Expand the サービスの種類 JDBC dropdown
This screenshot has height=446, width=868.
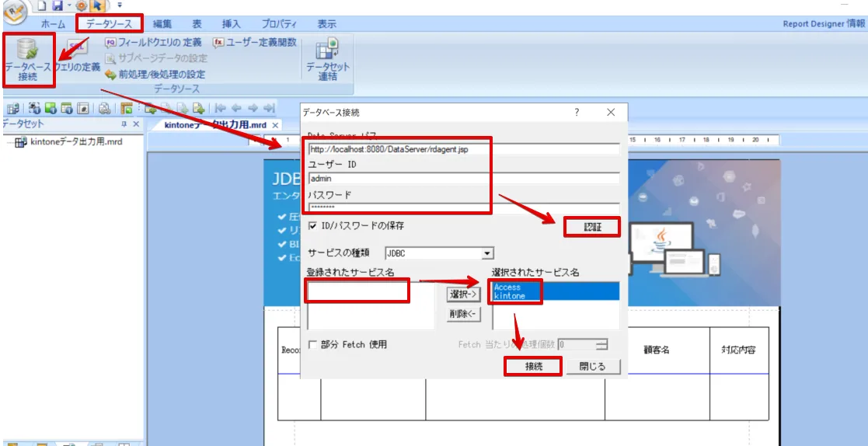click(487, 253)
